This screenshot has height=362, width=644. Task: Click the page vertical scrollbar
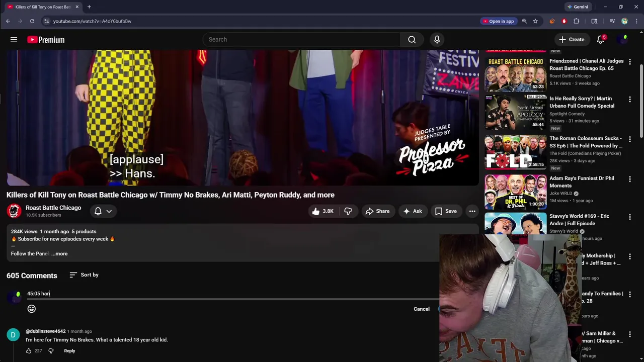tap(641, 101)
